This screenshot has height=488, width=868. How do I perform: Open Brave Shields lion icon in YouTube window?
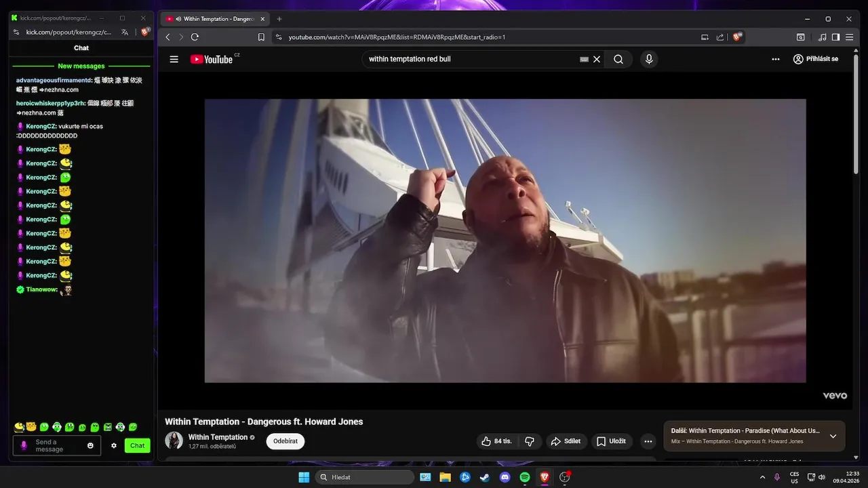click(x=737, y=37)
